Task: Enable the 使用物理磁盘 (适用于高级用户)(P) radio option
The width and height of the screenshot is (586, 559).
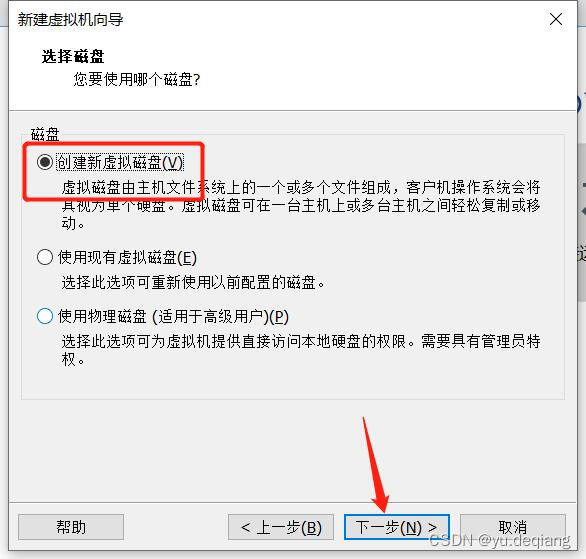Action: [x=45, y=316]
